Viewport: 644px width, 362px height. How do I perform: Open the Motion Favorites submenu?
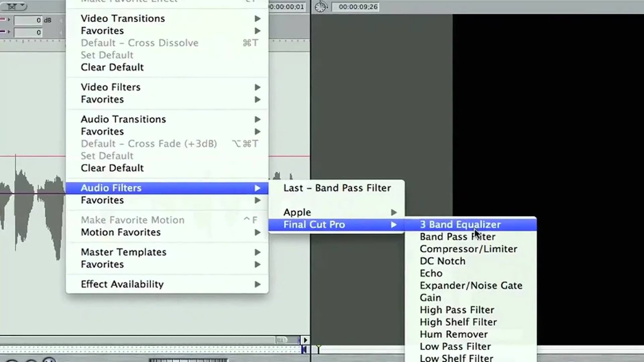coord(167,232)
